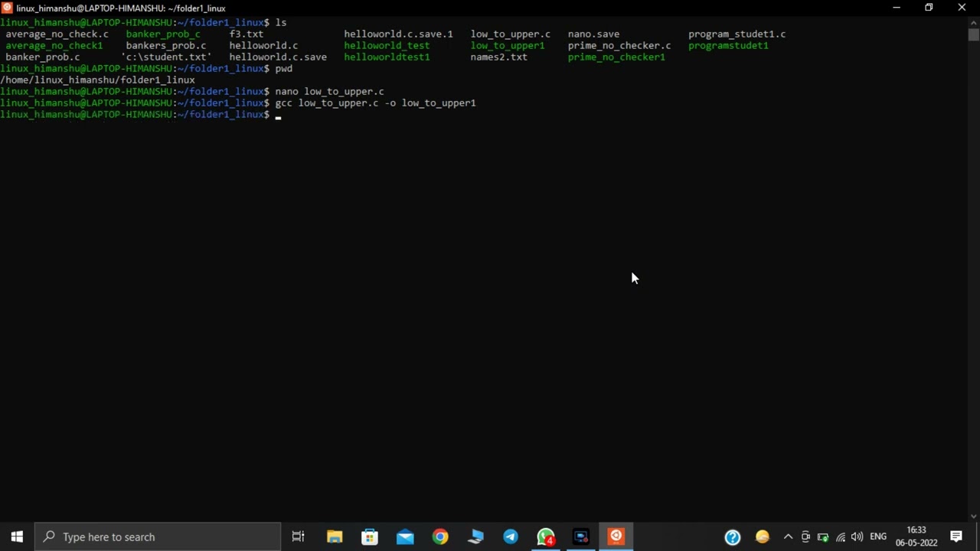Click the scrollbar thumb in the terminal
This screenshot has height=551, width=980.
(973, 34)
